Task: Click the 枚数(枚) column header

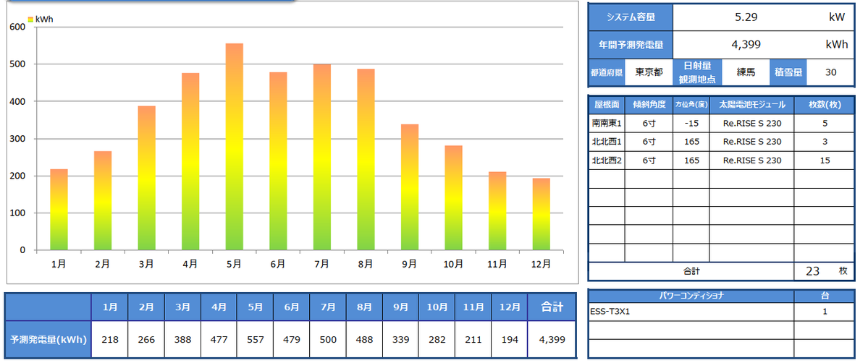Action: pyautogui.click(x=825, y=105)
